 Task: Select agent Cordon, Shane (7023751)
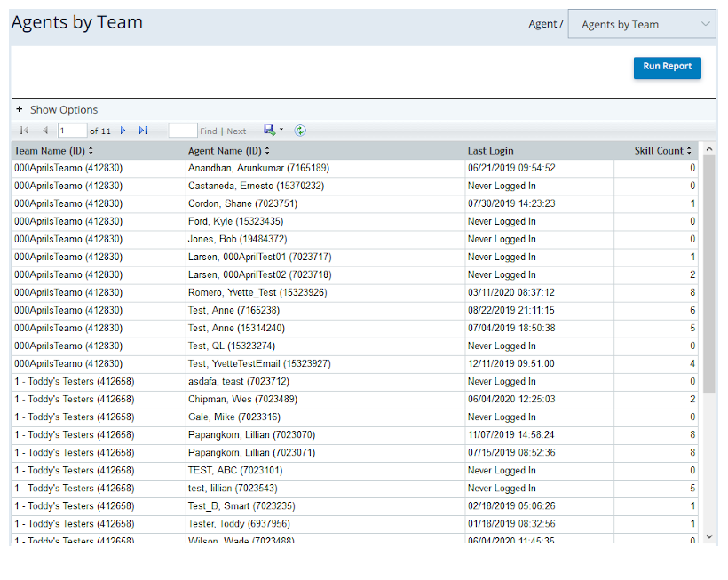(x=243, y=203)
